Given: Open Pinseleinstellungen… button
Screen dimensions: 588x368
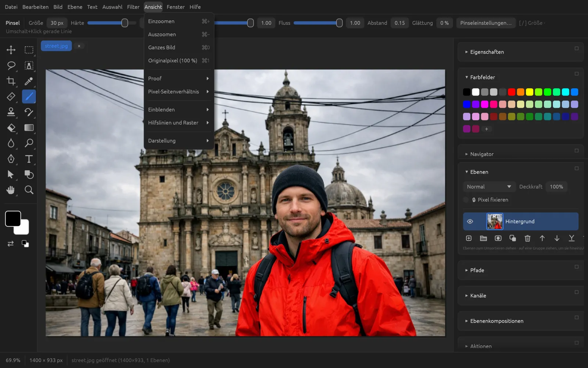Looking at the screenshot, I should coord(486,23).
